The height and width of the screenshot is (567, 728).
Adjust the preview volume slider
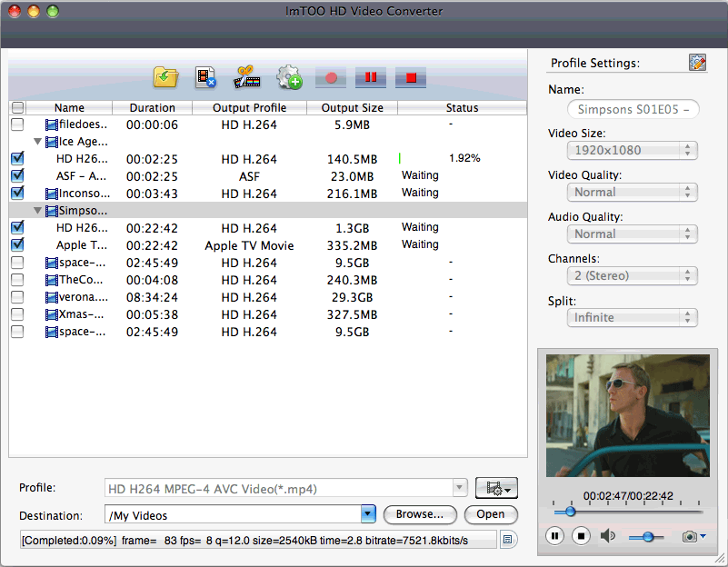pos(646,537)
